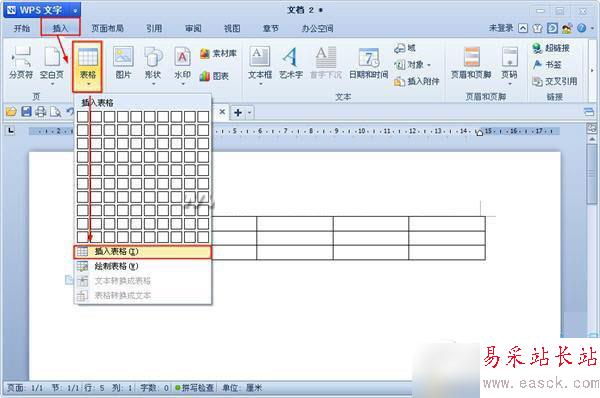Viewport: 600px width, 398px height.
Task: Open the material library (素材库)
Action: pyautogui.click(x=218, y=54)
